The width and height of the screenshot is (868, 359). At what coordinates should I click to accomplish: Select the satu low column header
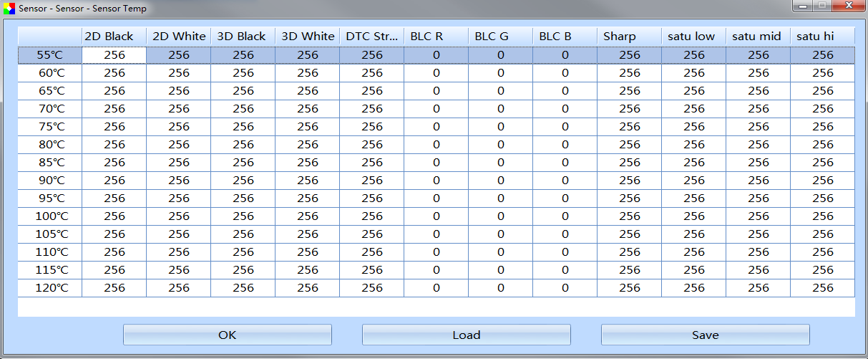[x=694, y=37]
